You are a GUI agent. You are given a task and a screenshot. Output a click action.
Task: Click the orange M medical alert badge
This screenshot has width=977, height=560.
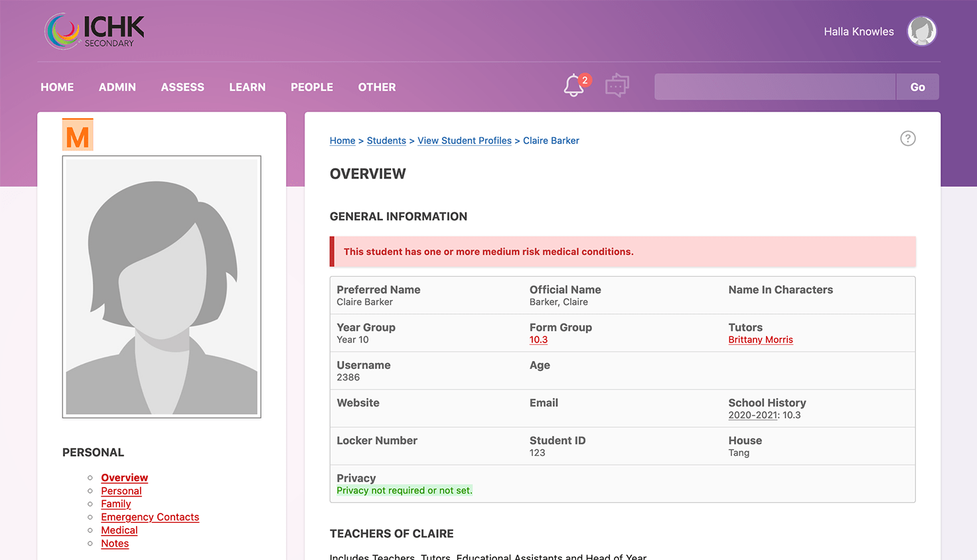(78, 135)
